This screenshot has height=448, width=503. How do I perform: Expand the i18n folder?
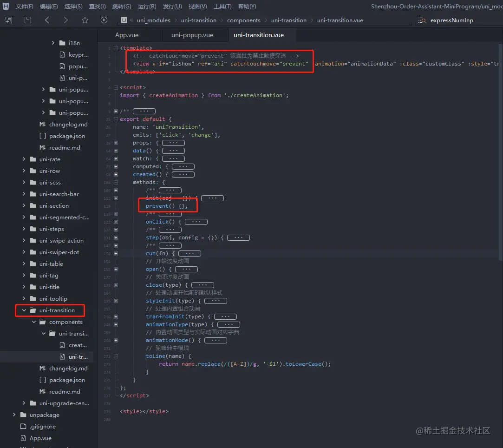pos(53,43)
